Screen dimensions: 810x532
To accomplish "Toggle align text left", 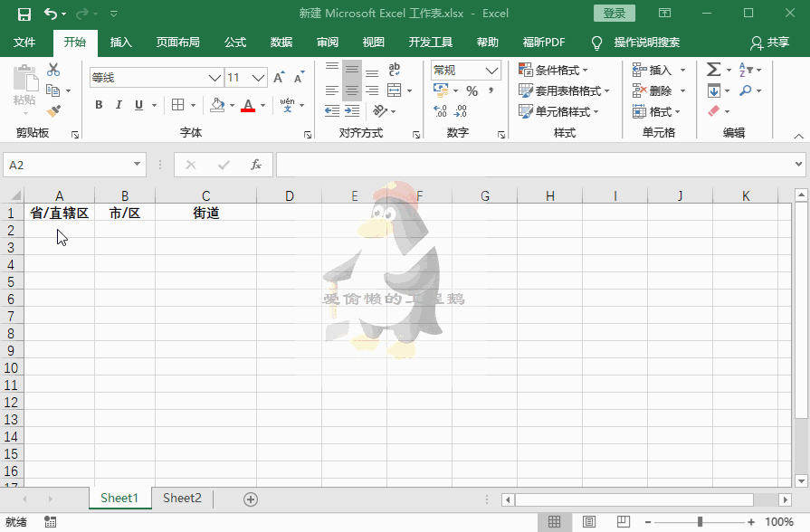I will [332, 90].
